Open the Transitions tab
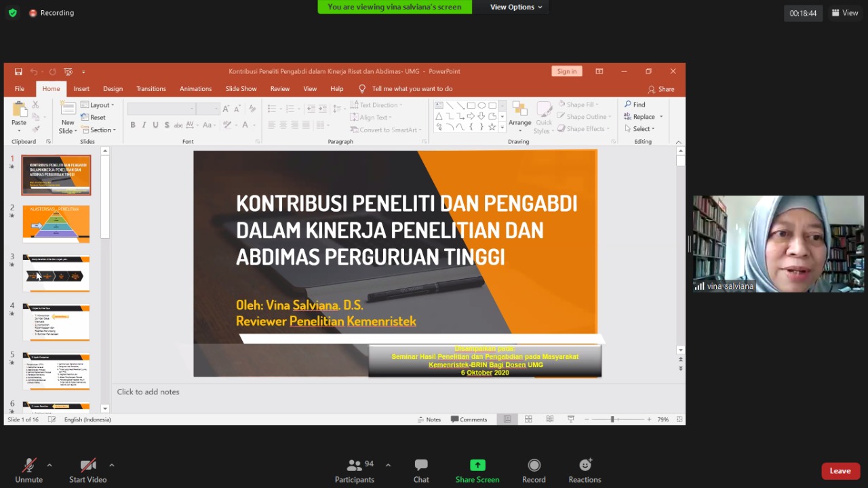Screen dimensions: 868x488 151,89
